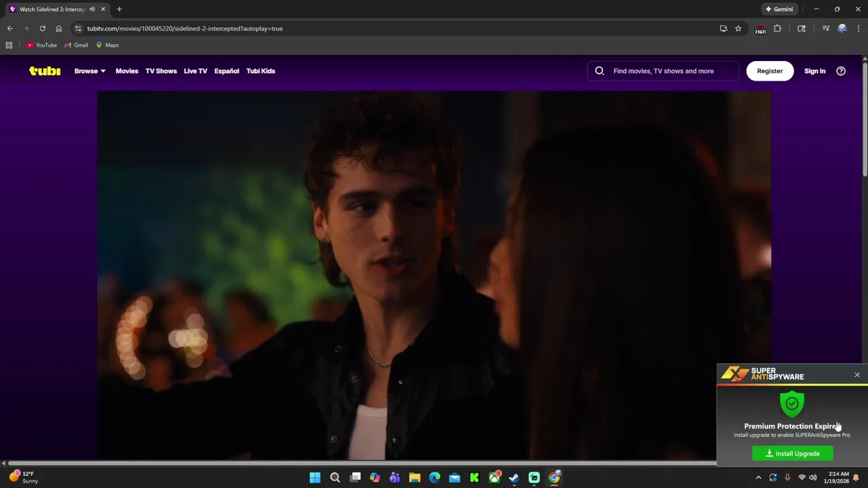
Task: Open Steam from taskbar
Action: (x=515, y=478)
